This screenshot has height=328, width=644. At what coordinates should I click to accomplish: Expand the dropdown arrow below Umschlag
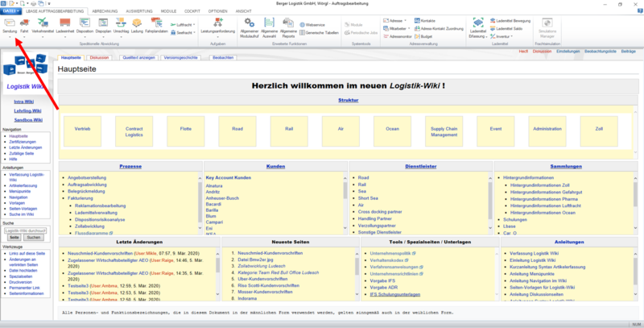(121, 36)
